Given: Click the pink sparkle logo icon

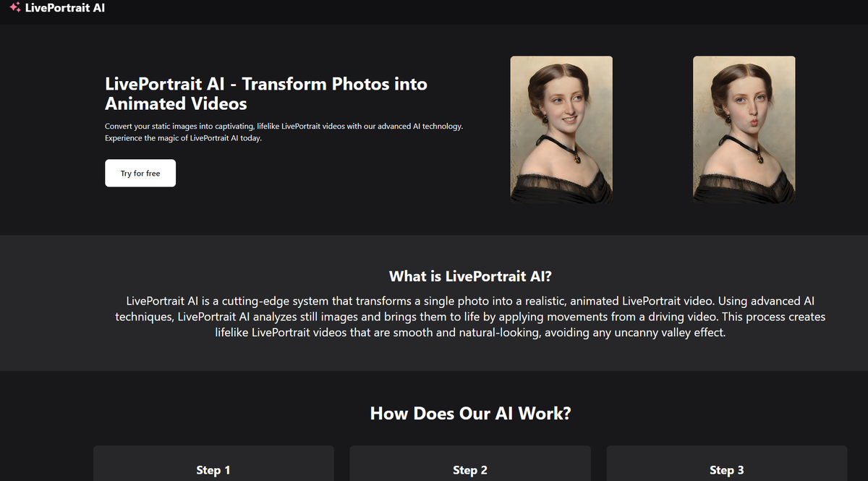Looking at the screenshot, I should click(x=15, y=9).
